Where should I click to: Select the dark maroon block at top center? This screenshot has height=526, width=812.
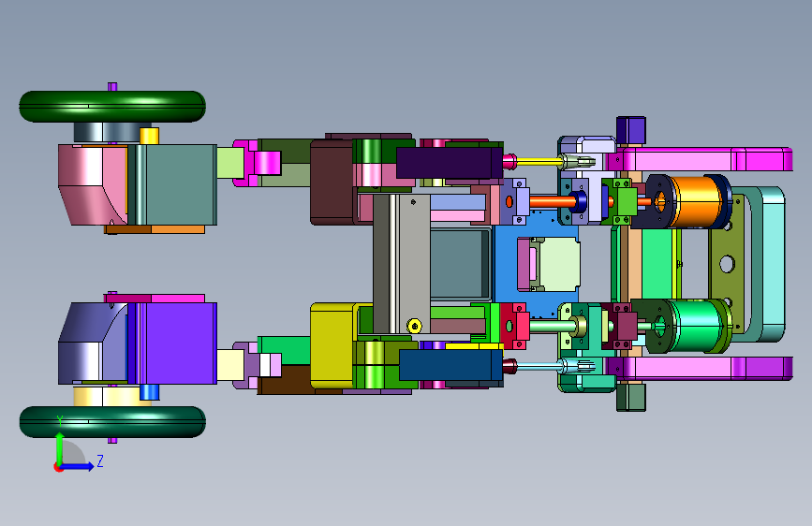click(x=332, y=183)
